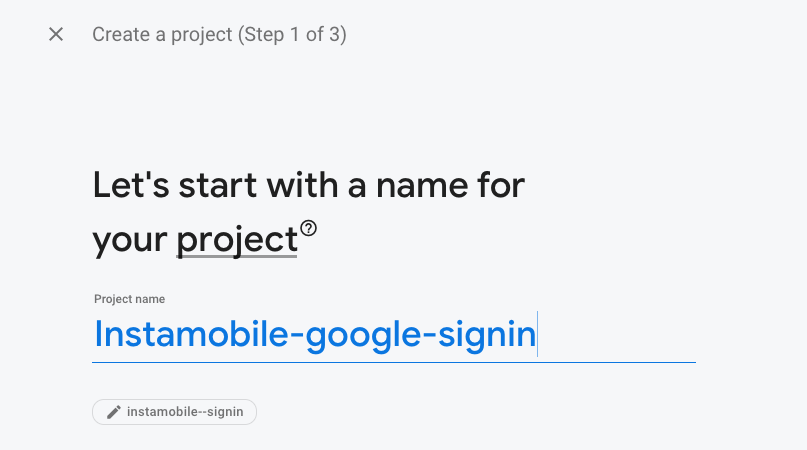Click the underlined "project" word in heading
The image size is (807, 450).
point(237,240)
